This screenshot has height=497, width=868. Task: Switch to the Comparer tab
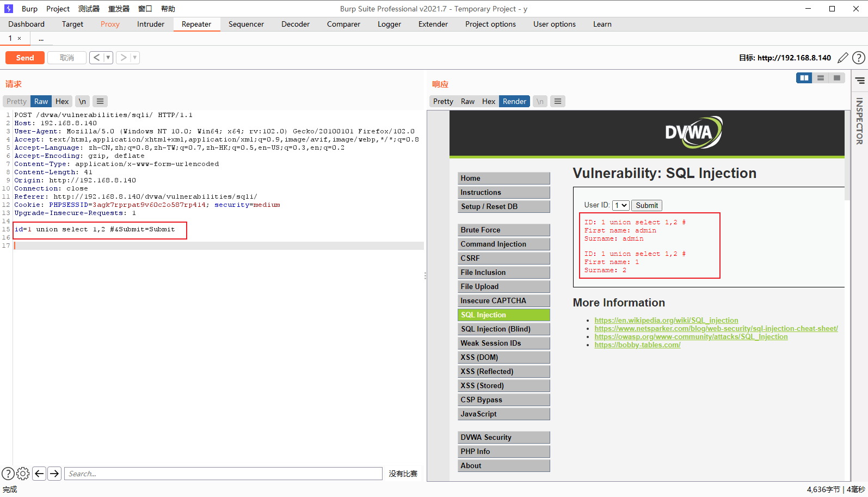point(343,24)
